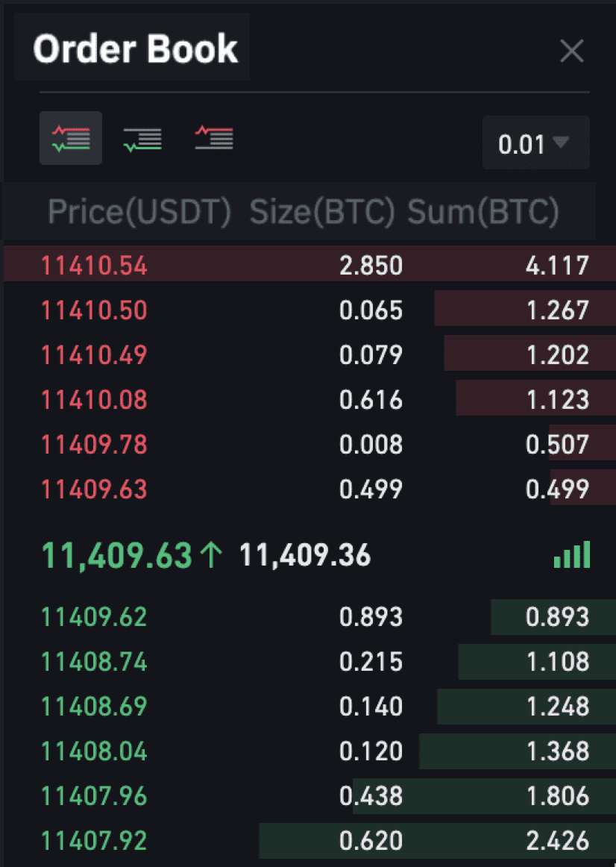Click the green up arrow next to last price
This screenshot has height=867, width=616.
[211, 555]
